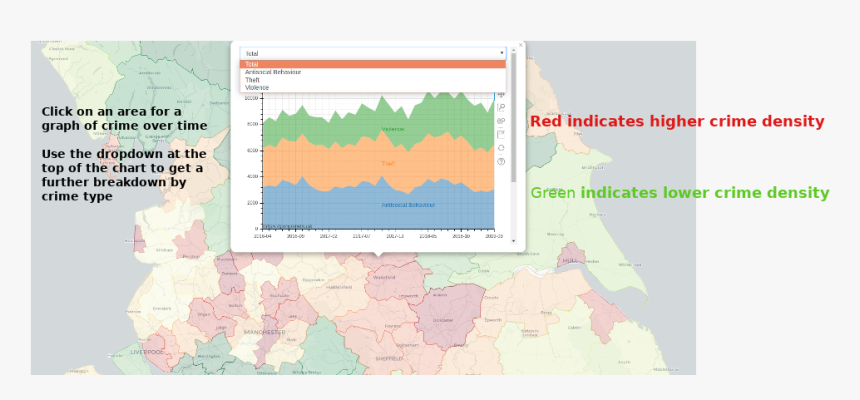Choose Antisocial Behaviour from the dropdown list
The height and width of the screenshot is (400, 860).
[x=373, y=72]
